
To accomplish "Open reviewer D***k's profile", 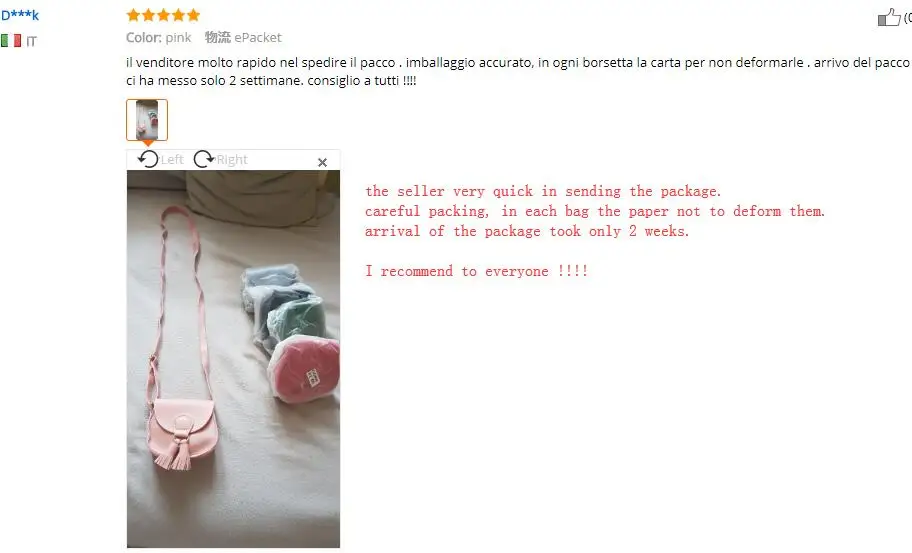I will coord(20,15).
